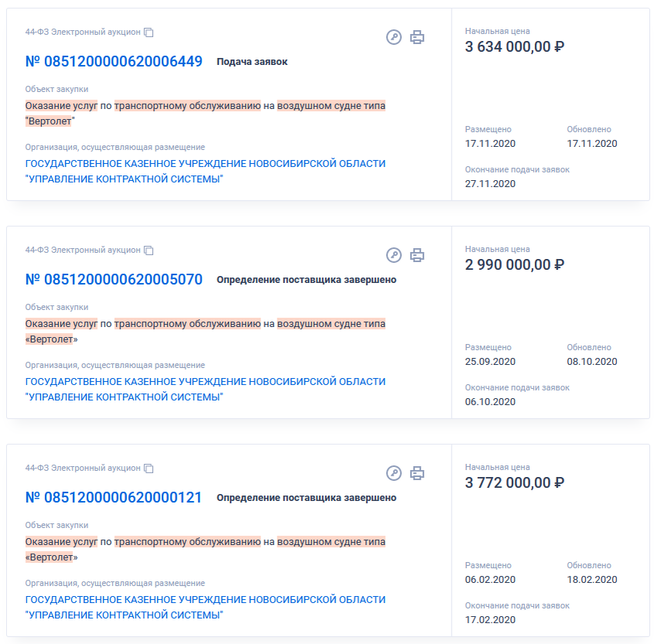654x644 pixels.
Task: Open tender № 0851200000620000121
Action: point(114,498)
